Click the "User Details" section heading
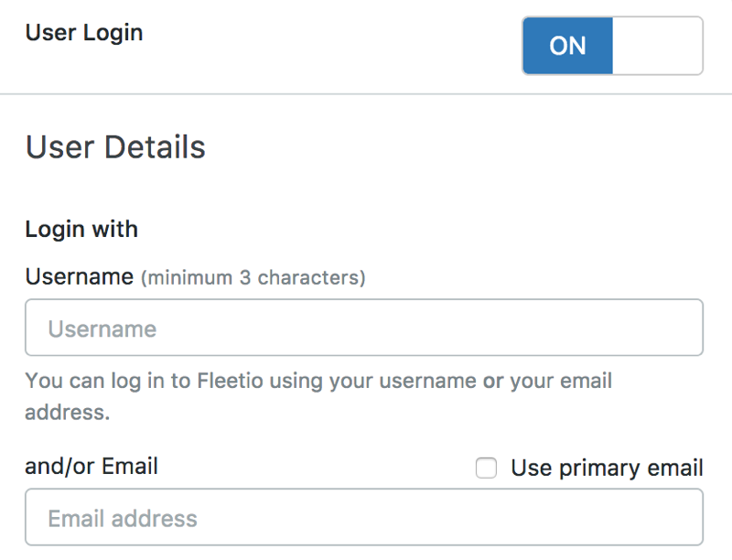The image size is (732, 560). [x=115, y=147]
